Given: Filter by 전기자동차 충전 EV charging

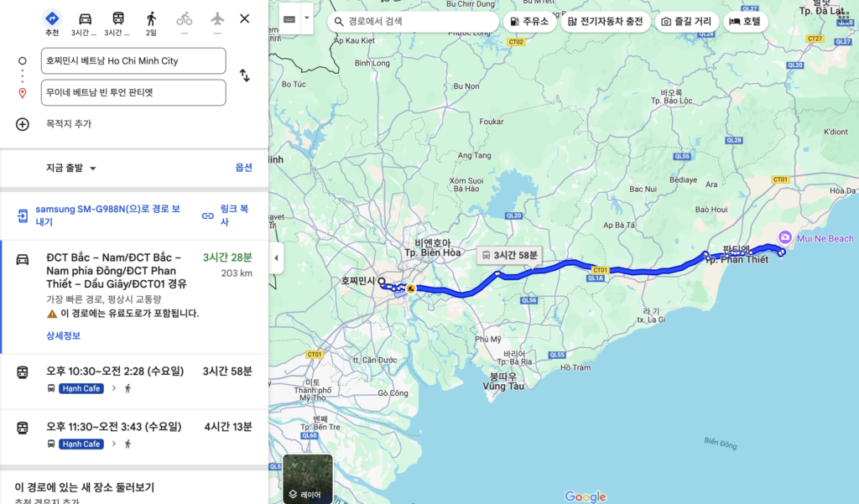Looking at the screenshot, I should 606,21.
